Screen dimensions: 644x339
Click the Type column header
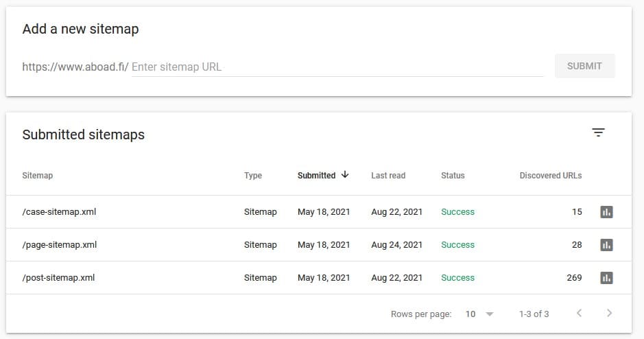coord(253,176)
